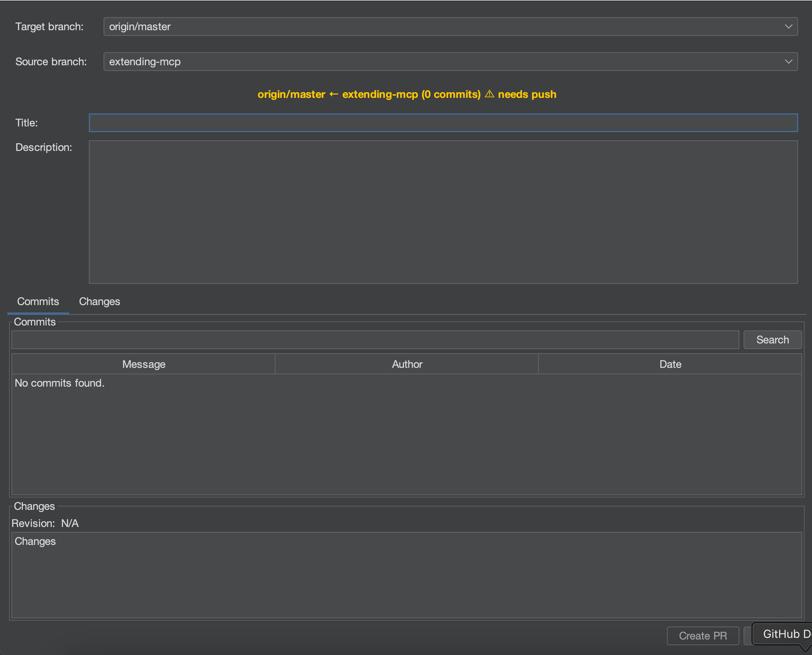
Task: Click the Create PR button
Action: (x=703, y=636)
